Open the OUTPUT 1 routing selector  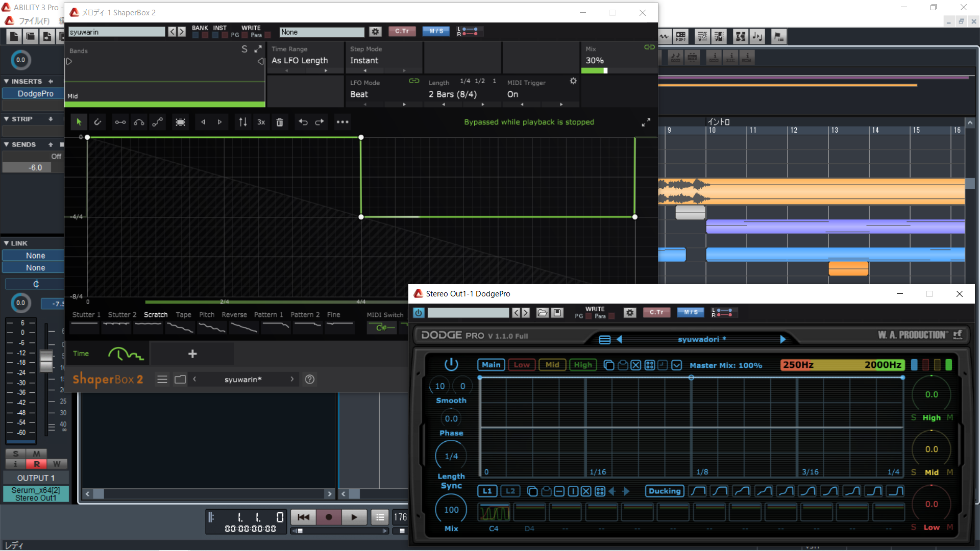point(35,478)
